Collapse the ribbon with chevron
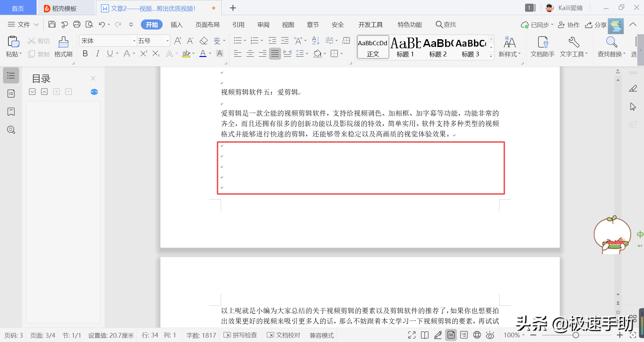 (x=633, y=24)
